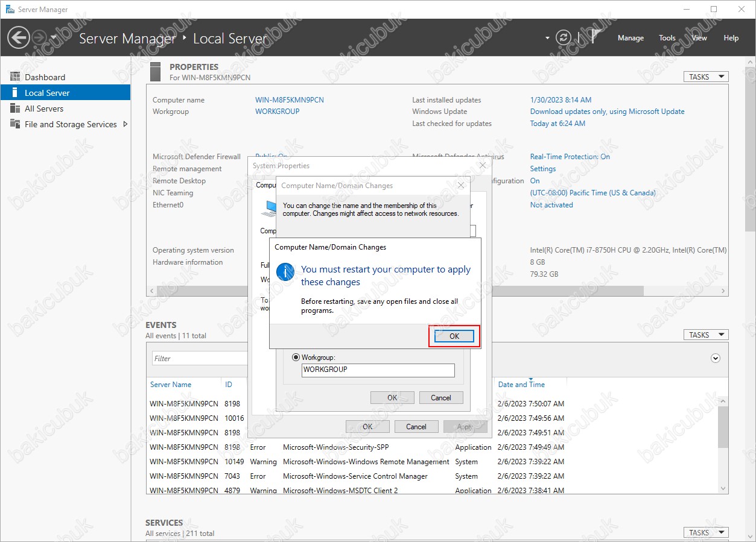The image size is (756, 542).
Task: Click the Real-Time Protection: On link
Action: point(570,157)
